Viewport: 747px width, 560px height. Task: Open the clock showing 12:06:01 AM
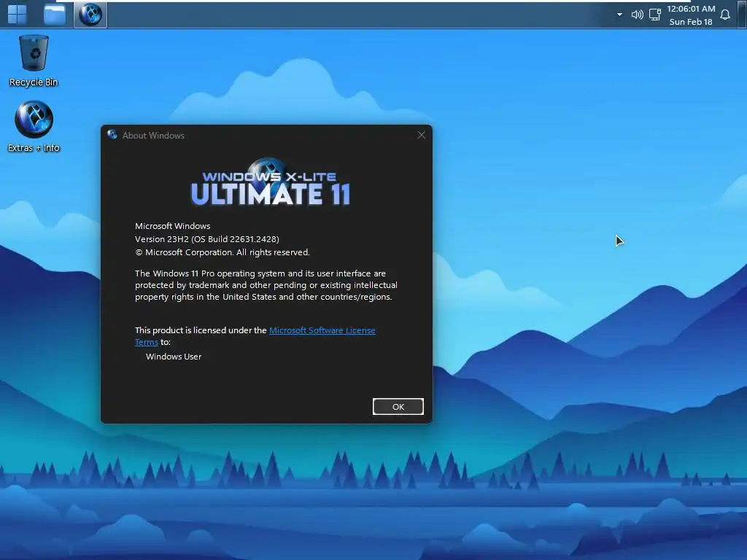[x=691, y=9]
